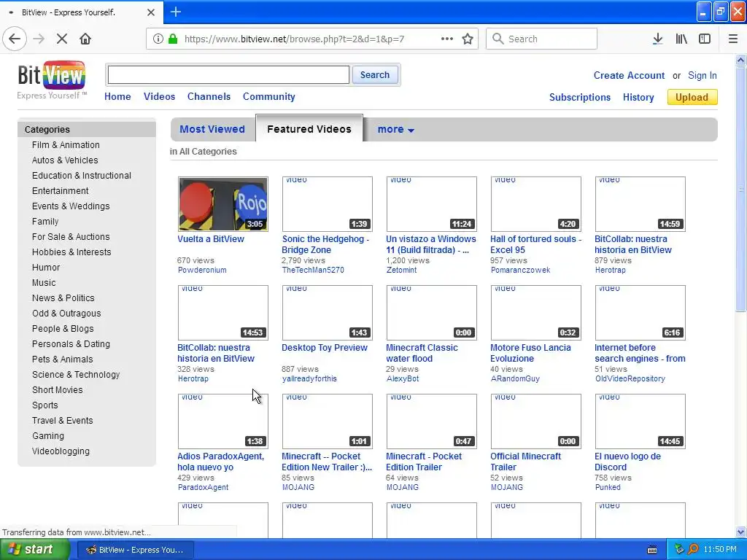Screen dimensions: 747x560
Task: Open a new tab with plus button
Action: point(175,12)
